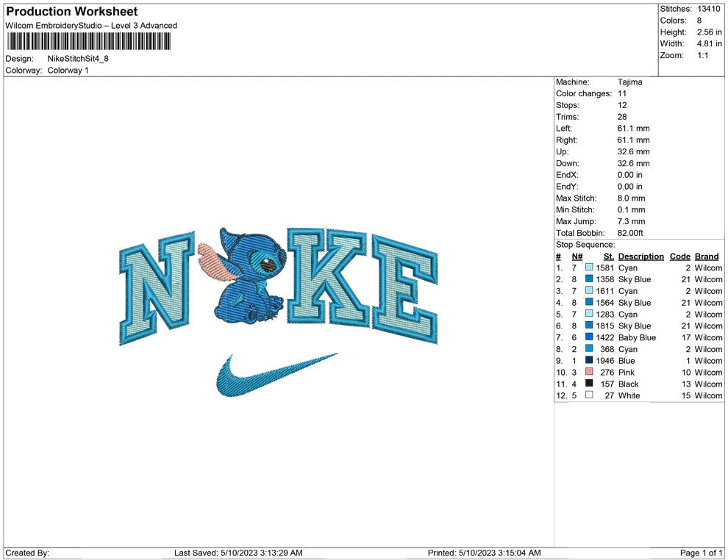The width and height of the screenshot is (728, 560).
Task: Click the Zoom value '1:1'
Action: coord(702,55)
